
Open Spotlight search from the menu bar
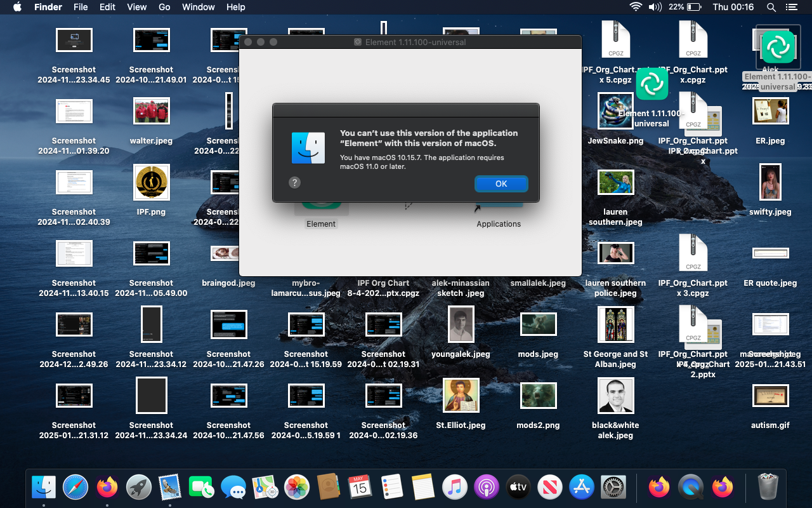[771, 7]
